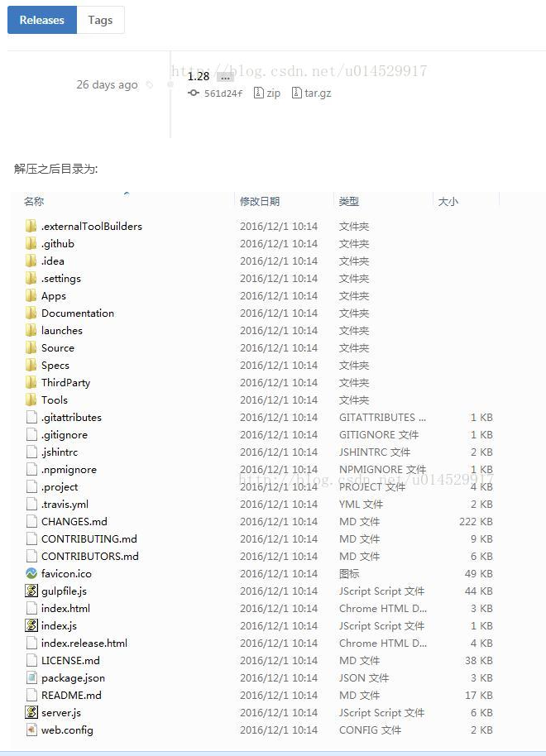The height and width of the screenshot is (756, 546).
Task: Select the package.json file icon
Action: coord(31,677)
